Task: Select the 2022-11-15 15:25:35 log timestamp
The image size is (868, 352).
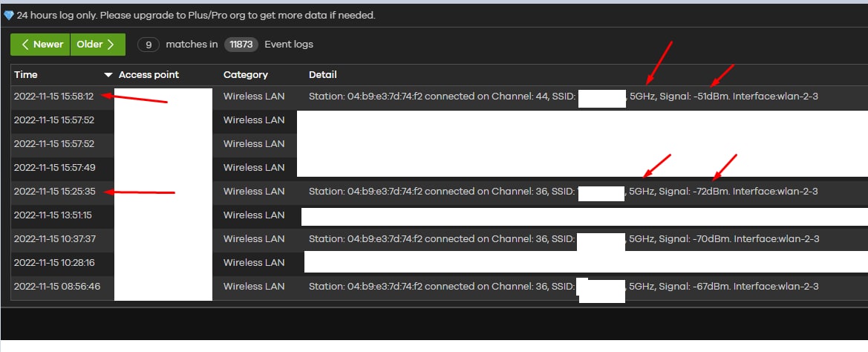Action: [x=54, y=192]
